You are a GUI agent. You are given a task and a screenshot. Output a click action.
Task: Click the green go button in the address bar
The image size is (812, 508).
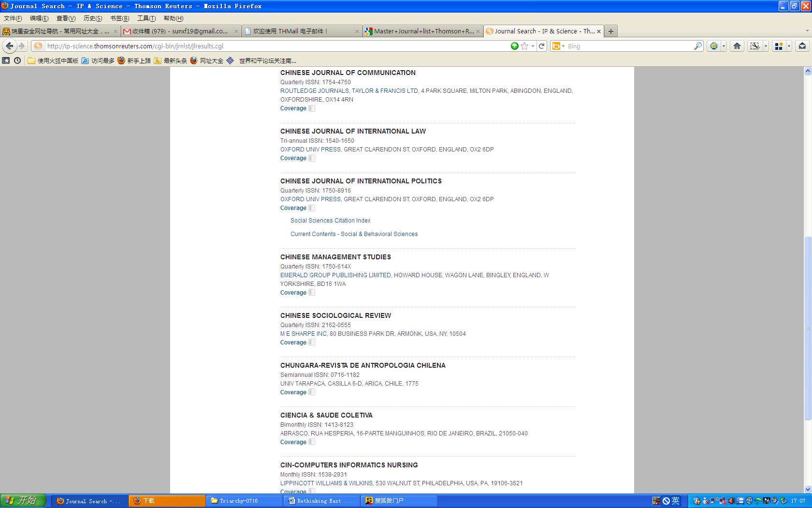pos(515,46)
